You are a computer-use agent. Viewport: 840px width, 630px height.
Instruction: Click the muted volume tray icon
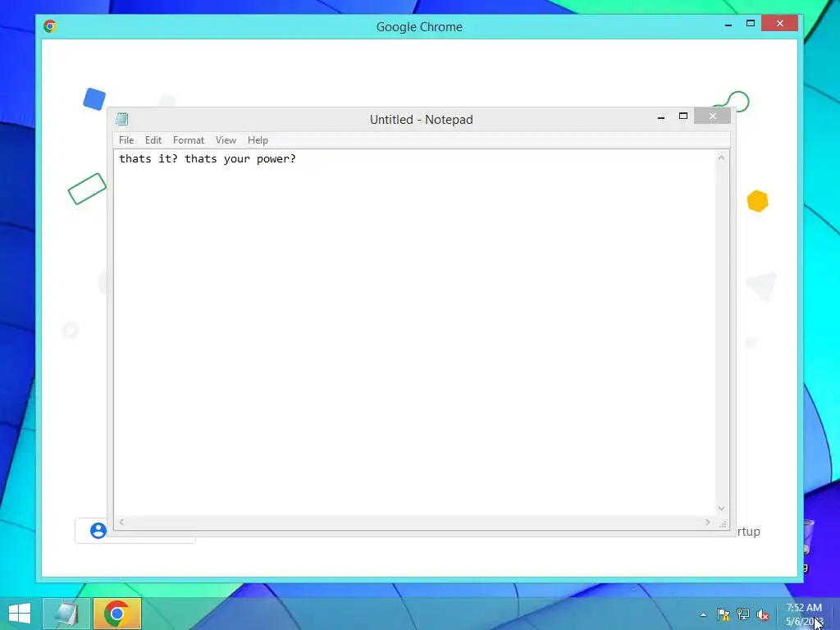point(763,614)
